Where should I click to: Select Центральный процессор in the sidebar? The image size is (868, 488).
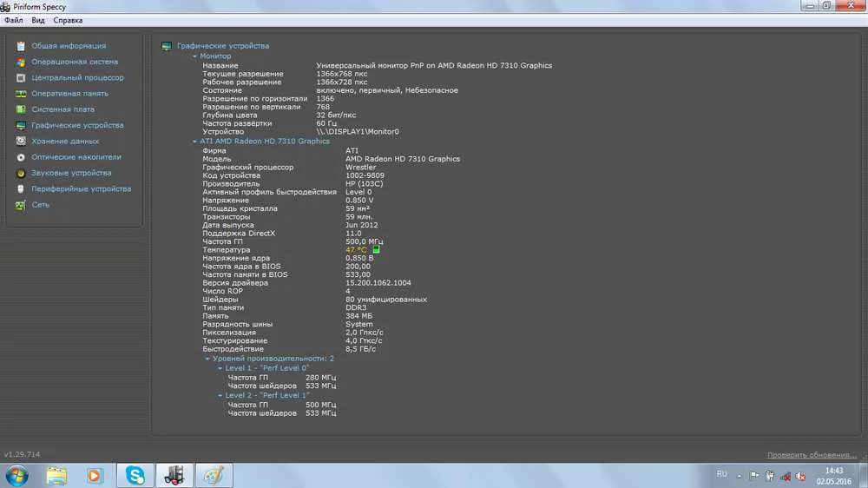77,78
